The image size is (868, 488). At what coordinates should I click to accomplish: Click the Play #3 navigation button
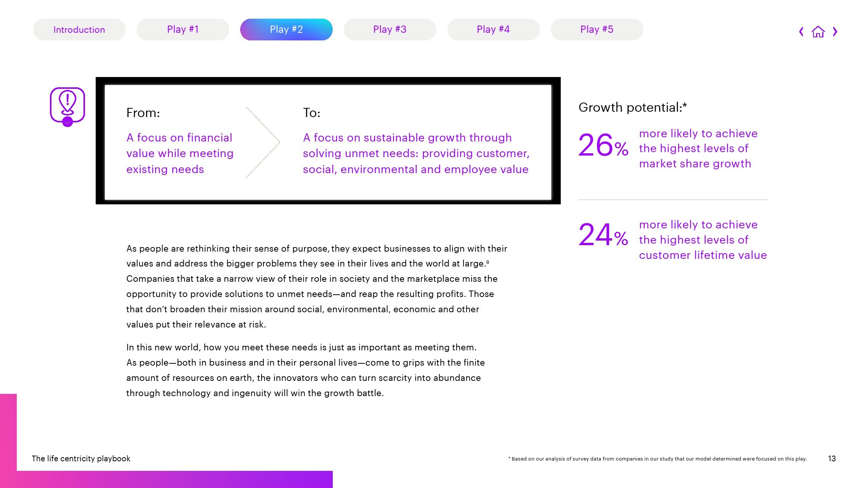click(x=390, y=29)
